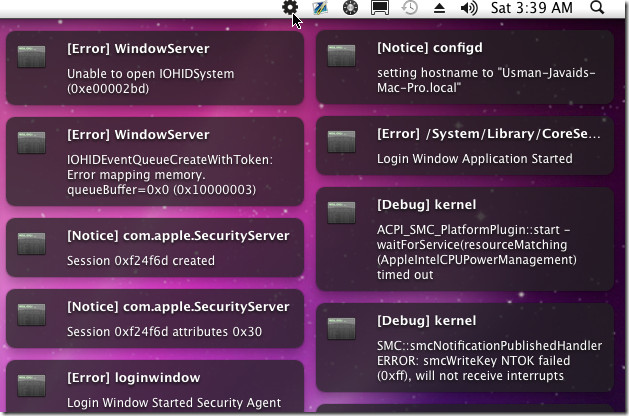Open the gear menu bar icon
The width and height of the screenshot is (629, 416).
pos(290,7)
